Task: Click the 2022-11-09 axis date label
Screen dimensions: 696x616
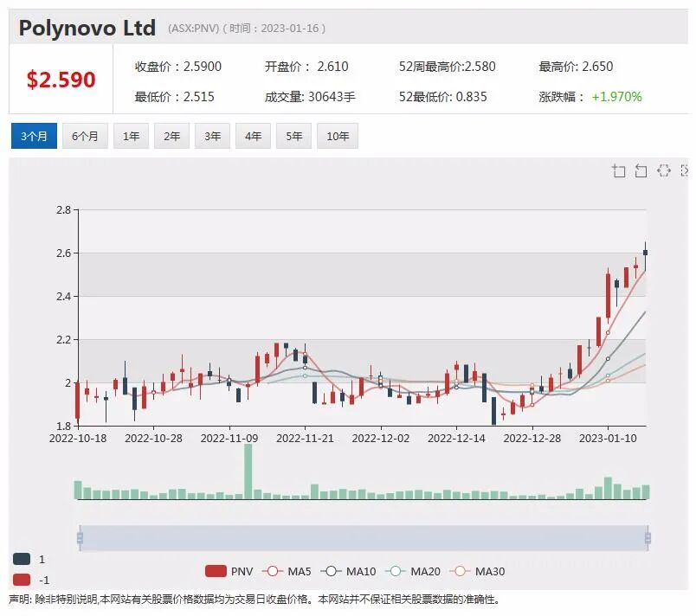Action: pos(229,438)
